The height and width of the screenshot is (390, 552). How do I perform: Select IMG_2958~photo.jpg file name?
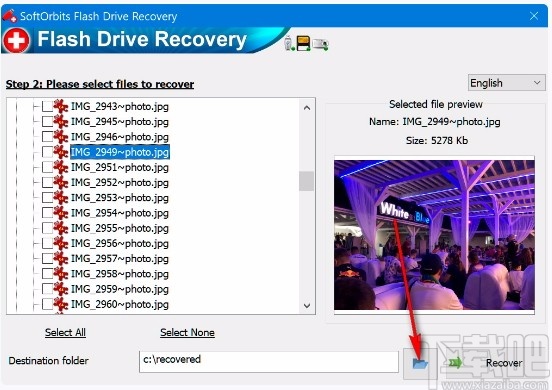pyautogui.click(x=120, y=273)
